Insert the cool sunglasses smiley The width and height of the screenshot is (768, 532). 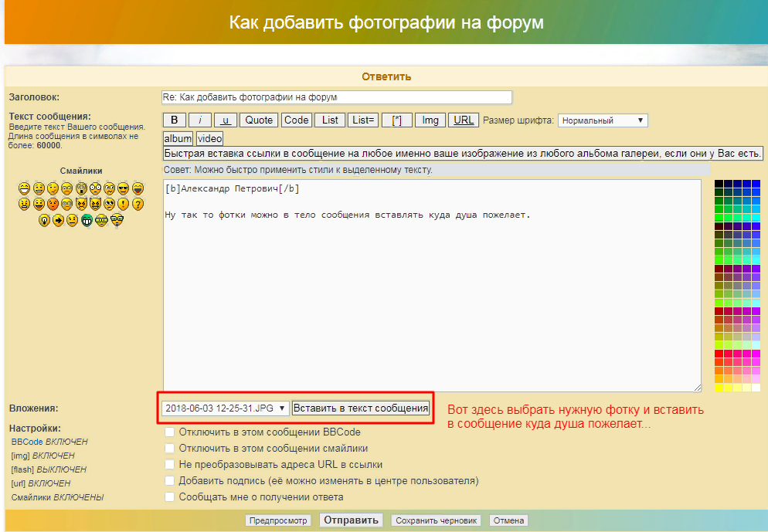click(x=124, y=188)
